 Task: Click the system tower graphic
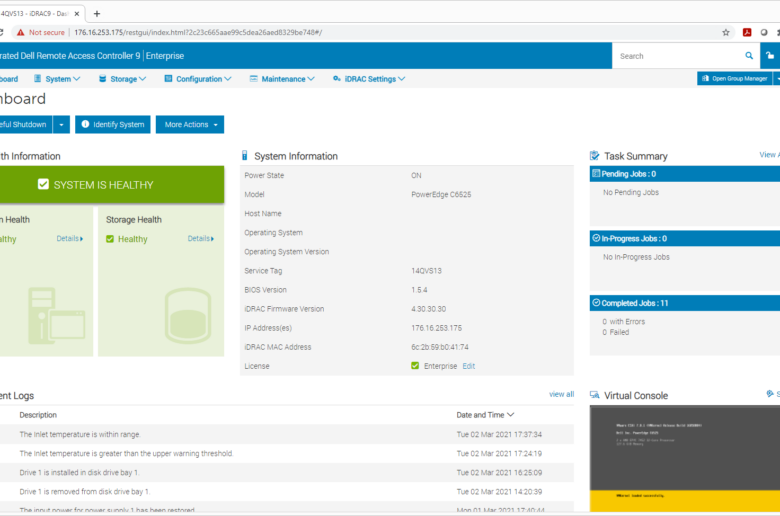click(x=56, y=316)
